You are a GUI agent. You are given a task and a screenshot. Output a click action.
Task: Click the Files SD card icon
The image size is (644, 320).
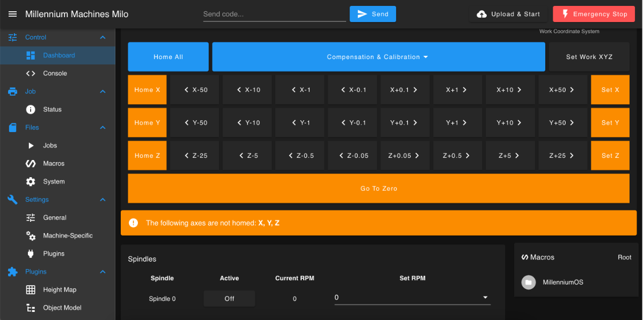[12, 127]
